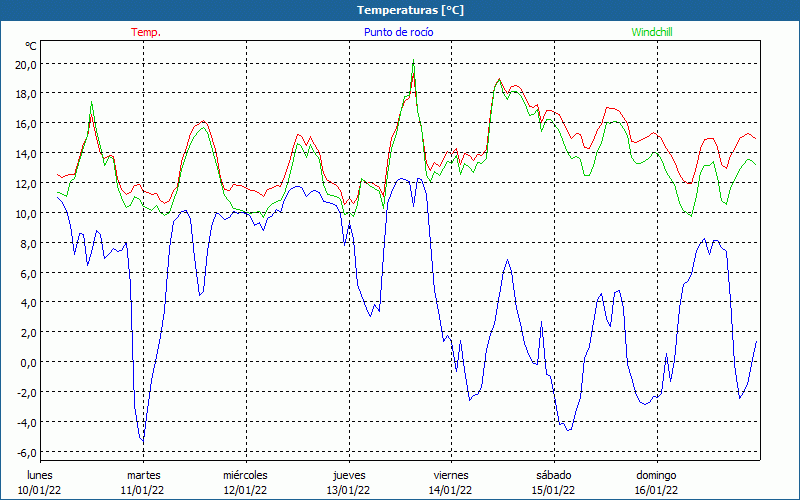This screenshot has width=800, height=500.
Task: Click the 12,0 axis value
Action: click(x=26, y=184)
